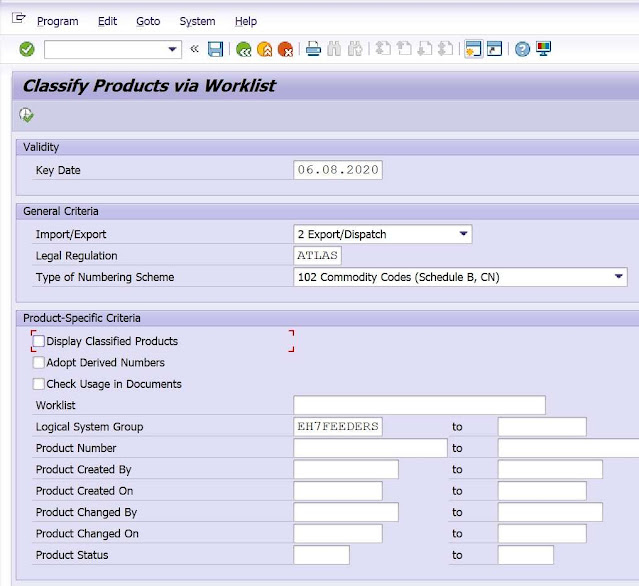Click the Next Page icon
Image resolution: width=639 pixels, height=586 pixels.
pos(425,49)
